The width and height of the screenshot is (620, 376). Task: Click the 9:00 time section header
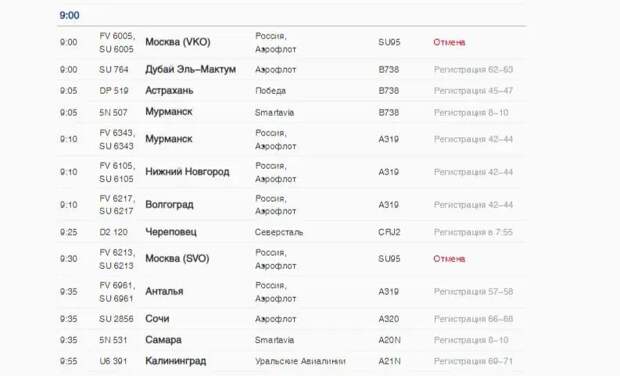[70, 15]
